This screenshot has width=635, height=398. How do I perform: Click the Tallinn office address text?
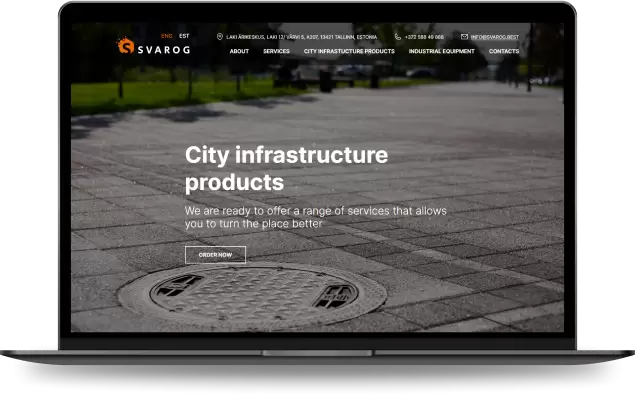coord(302,37)
